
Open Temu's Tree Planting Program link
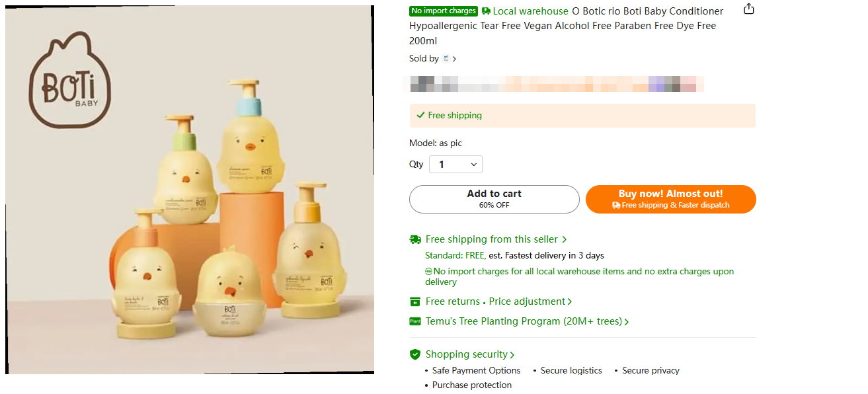pyautogui.click(x=522, y=321)
